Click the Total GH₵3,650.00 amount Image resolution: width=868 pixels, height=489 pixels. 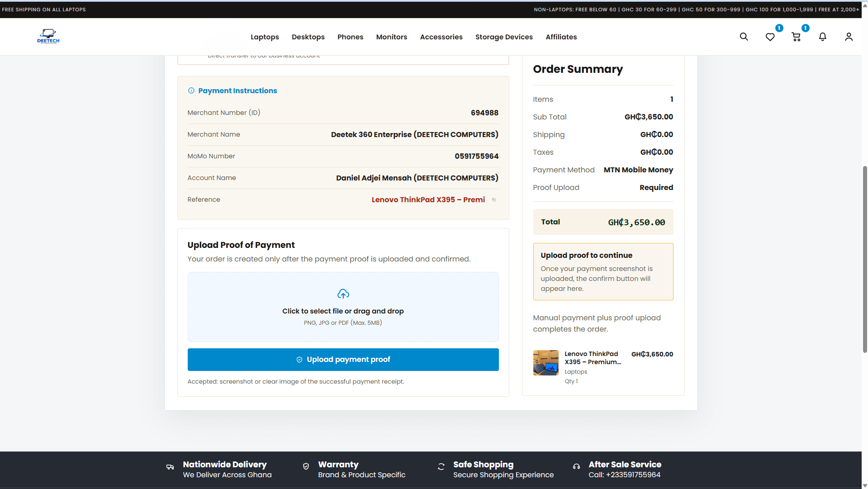pos(636,222)
